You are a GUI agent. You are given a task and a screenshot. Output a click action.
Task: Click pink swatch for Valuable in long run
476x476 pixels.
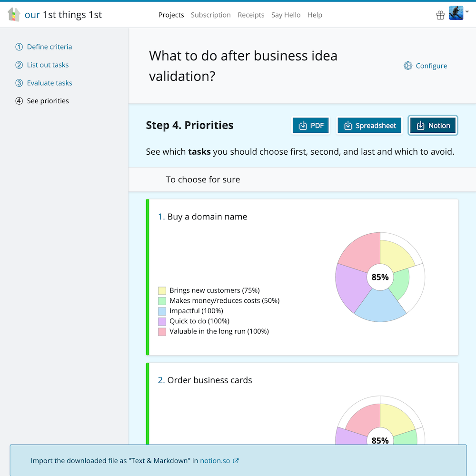[x=162, y=331]
